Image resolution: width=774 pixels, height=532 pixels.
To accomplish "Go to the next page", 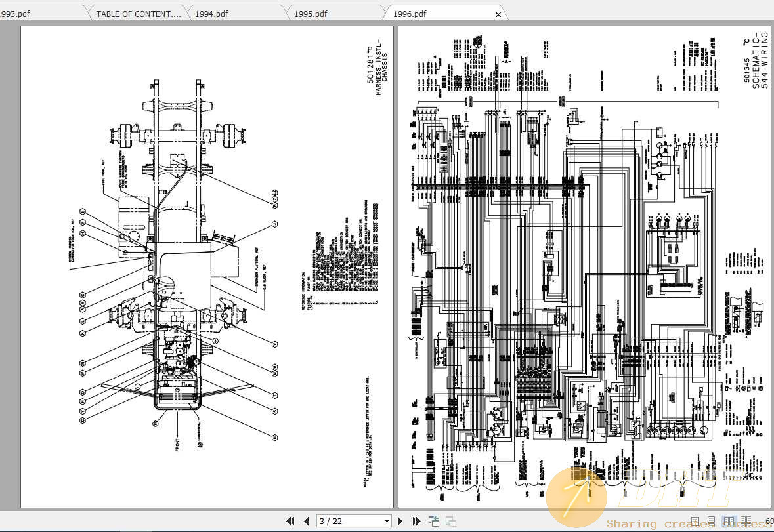I will pos(400,521).
